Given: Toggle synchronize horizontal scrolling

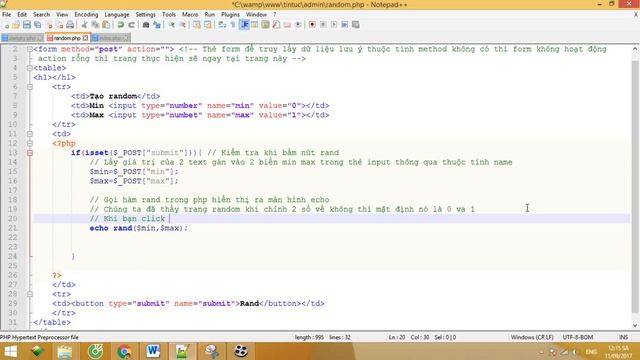Looking at the screenshot, I should coord(208,25).
